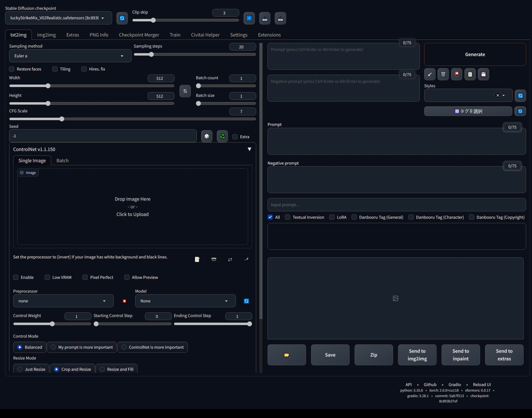This screenshot has width=532, height=418.
Task: Refresh the Stable Diffusion checkpoint list
Action: pyautogui.click(x=122, y=18)
